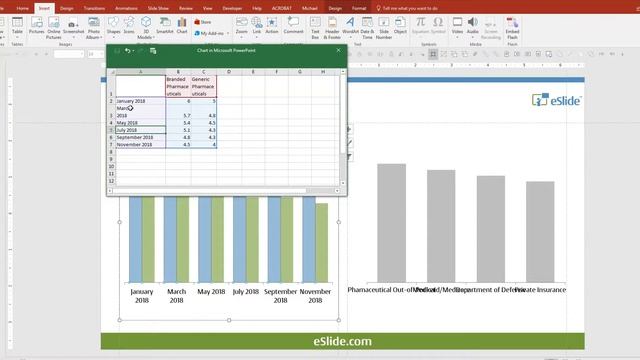Insert a Comment
The height and width of the screenshot is (360, 640).
[293, 25]
